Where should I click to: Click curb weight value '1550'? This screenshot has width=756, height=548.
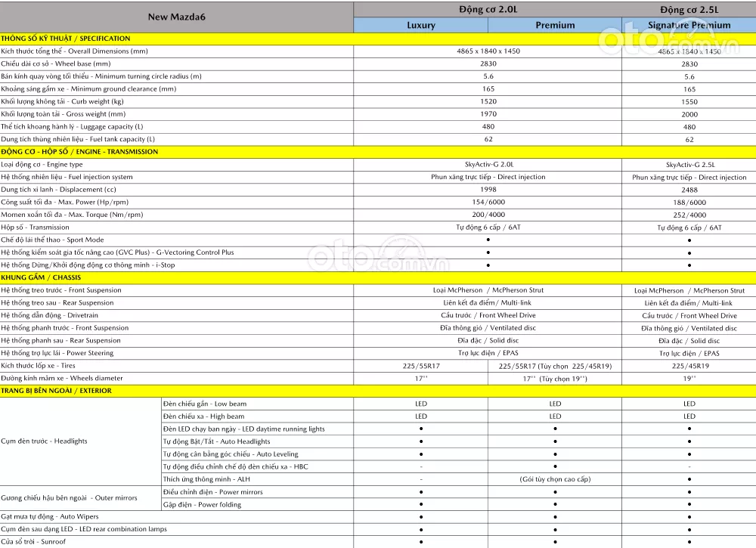tap(689, 102)
